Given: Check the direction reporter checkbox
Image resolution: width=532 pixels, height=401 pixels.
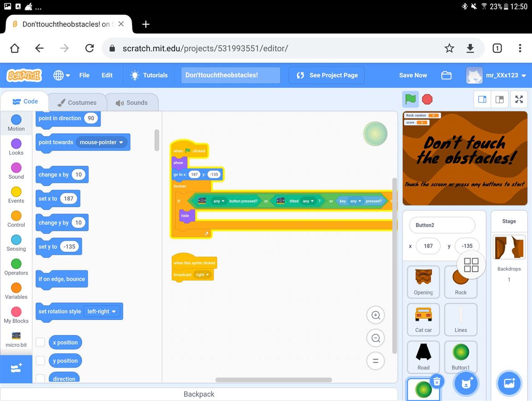Looking at the screenshot, I should (41, 378).
